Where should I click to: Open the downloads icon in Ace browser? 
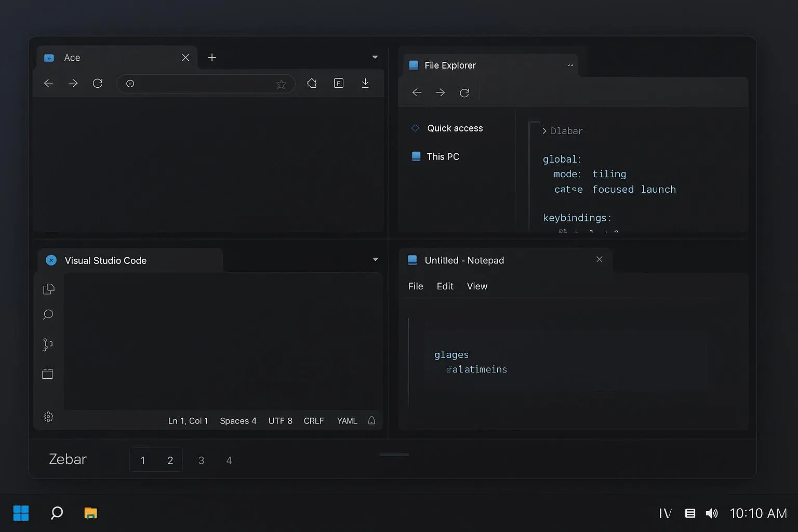(x=365, y=83)
